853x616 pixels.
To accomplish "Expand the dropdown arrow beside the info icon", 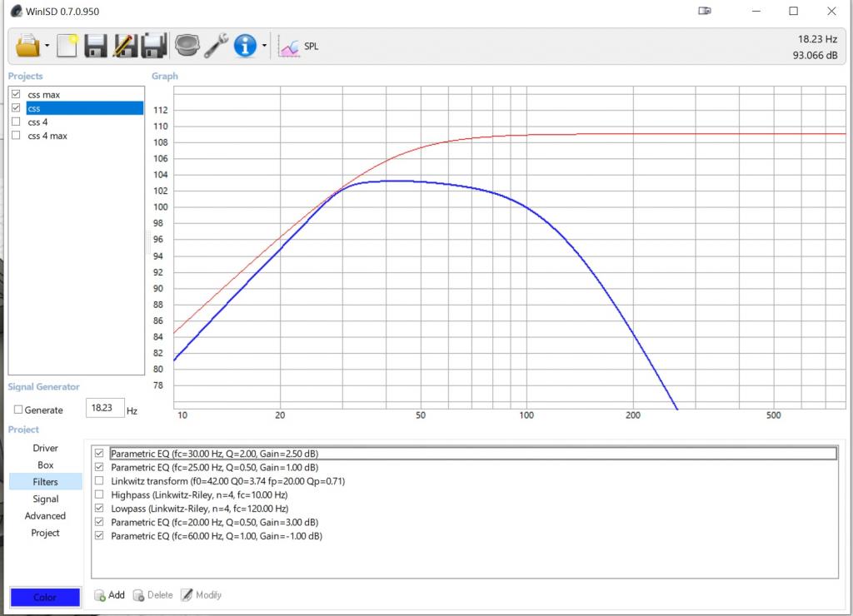I will [x=264, y=46].
